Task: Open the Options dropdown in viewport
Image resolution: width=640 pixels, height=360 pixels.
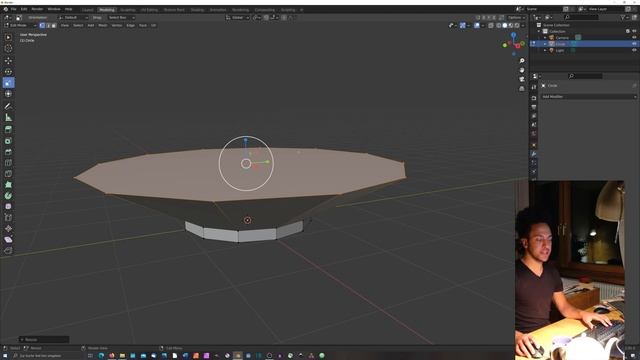Action: (516, 18)
